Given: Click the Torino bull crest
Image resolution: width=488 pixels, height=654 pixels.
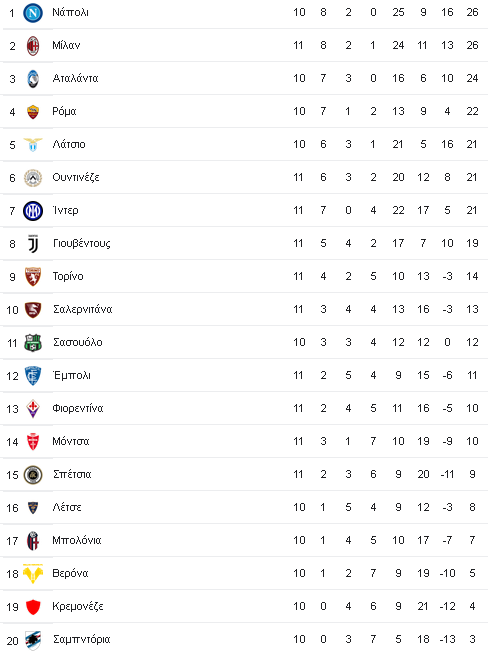Looking at the screenshot, I should [x=33, y=277].
